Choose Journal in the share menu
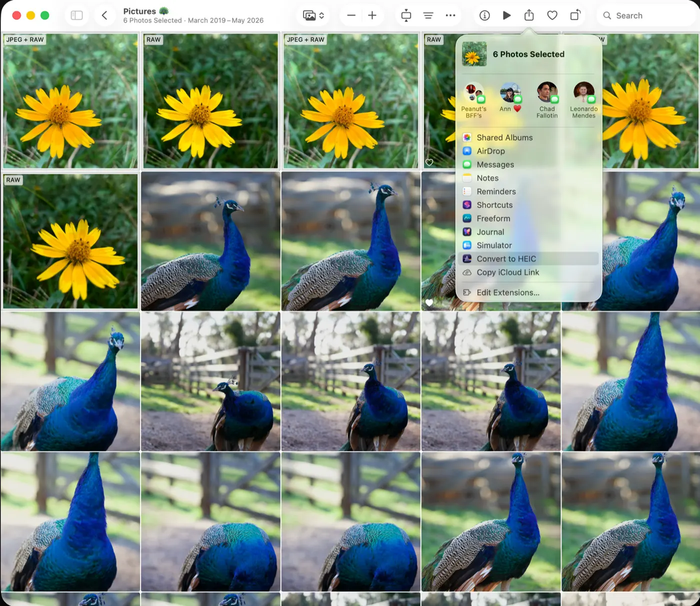 pyautogui.click(x=528, y=232)
